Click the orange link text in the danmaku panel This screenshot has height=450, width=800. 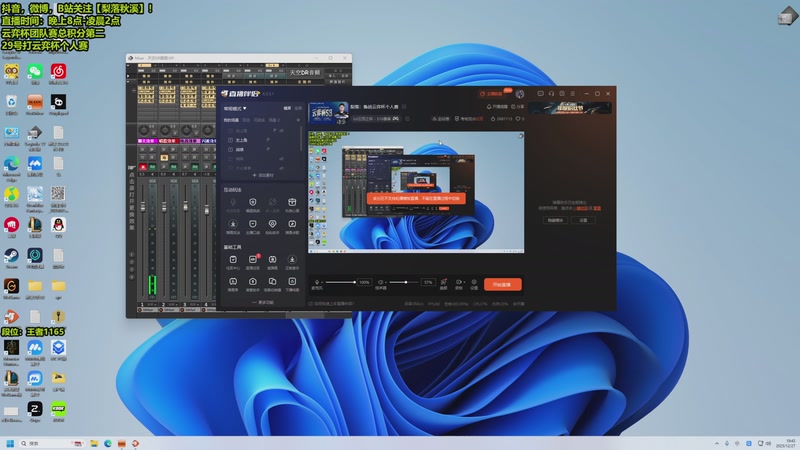pyautogui.click(x=582, y=208)
